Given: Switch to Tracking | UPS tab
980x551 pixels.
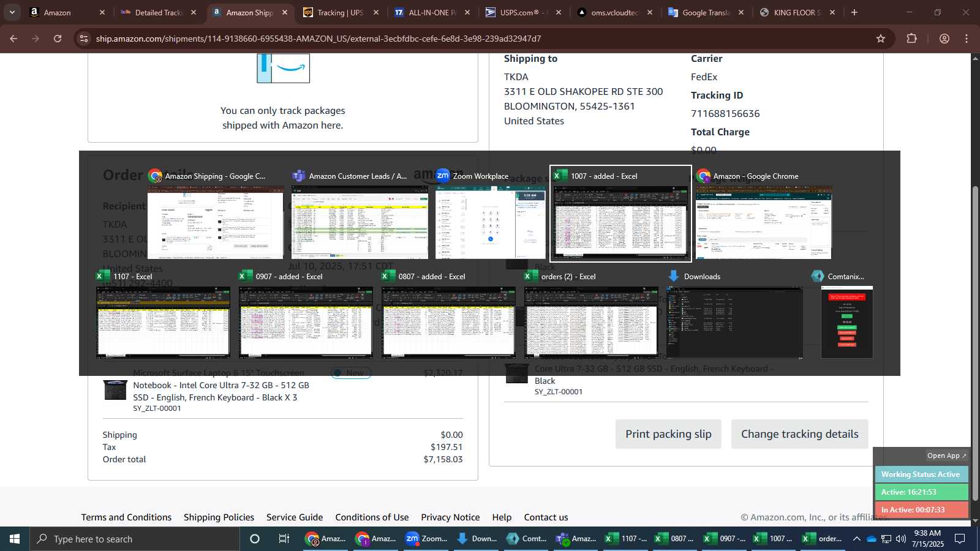Looking at the screenshot, I should pos(340,12).
